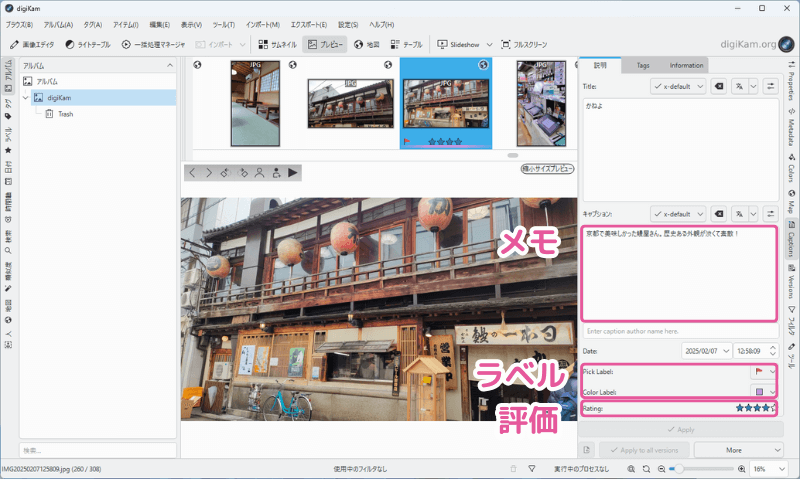Screen dimensions: 800x480
Task: Switch to 地図 map view
Action: pyautogui.click(x=367, y=45)
